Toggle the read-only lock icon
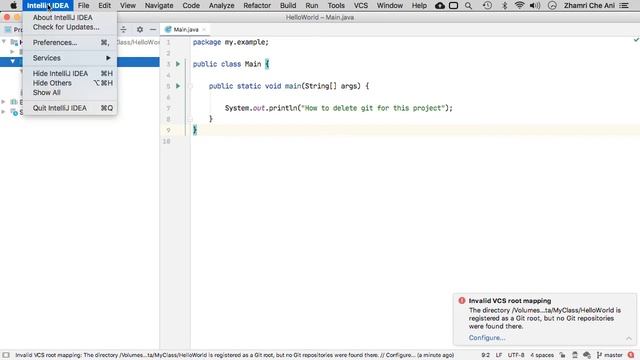640x360 pixels. coord(562,355)
